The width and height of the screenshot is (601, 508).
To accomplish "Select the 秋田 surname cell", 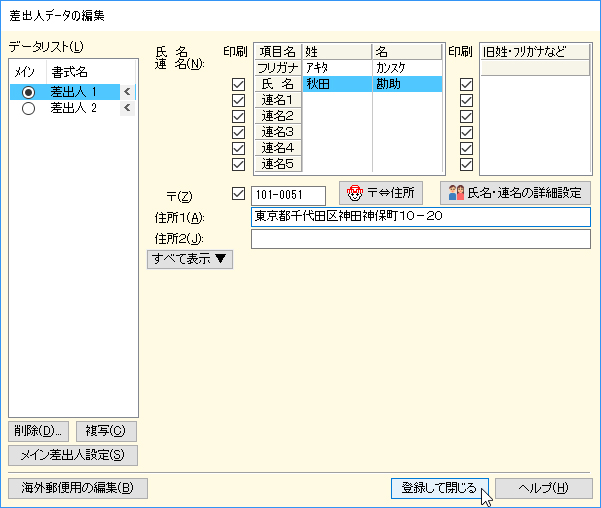I will coord(337,85).
